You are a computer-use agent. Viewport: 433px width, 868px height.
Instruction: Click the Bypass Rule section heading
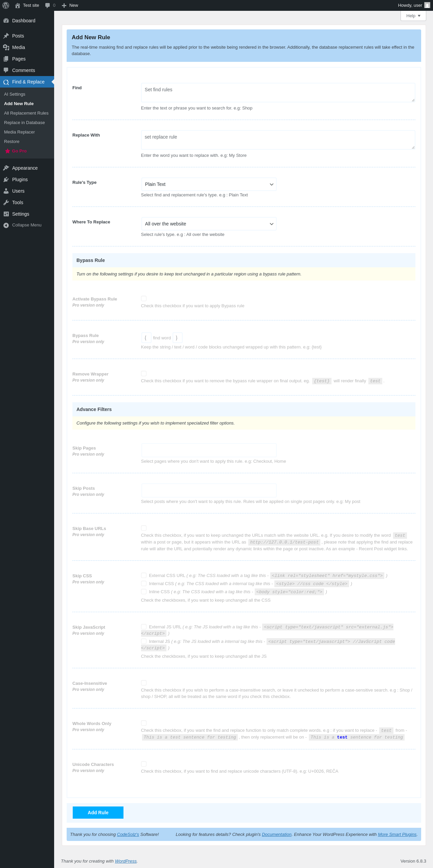pyautogui.click(x=91, y=260)
